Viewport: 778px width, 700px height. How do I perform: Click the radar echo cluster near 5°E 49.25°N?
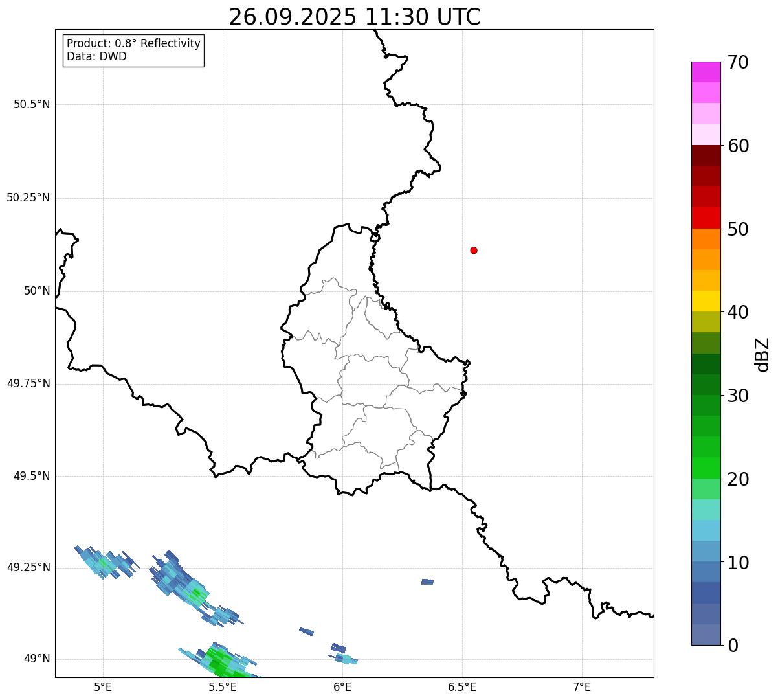tap(106, 562)
